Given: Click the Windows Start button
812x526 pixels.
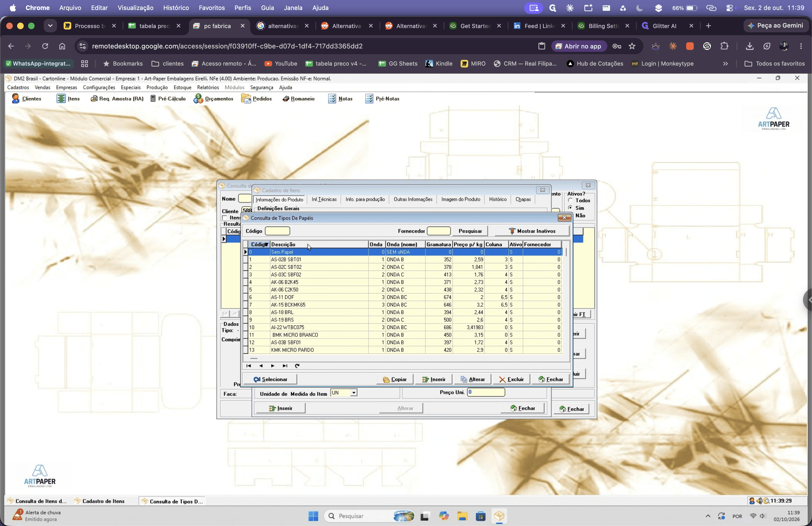Looking at the screenshot, I should (x=313, y=516).
